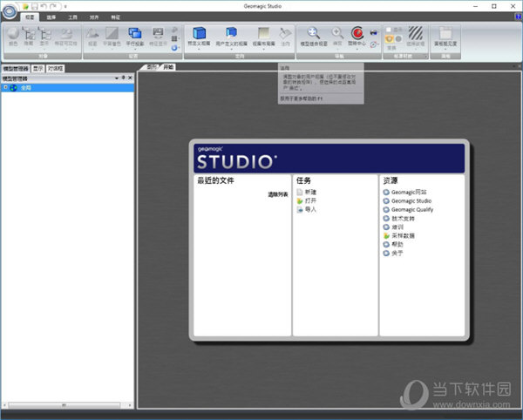Open the Geomagic application orb menu
Viewport: 523px width, 420px height.
click(x=10, y=11)
